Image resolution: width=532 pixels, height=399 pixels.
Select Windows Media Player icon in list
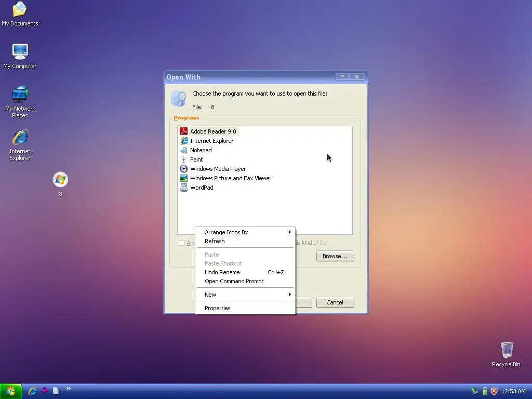click(183, 169)
